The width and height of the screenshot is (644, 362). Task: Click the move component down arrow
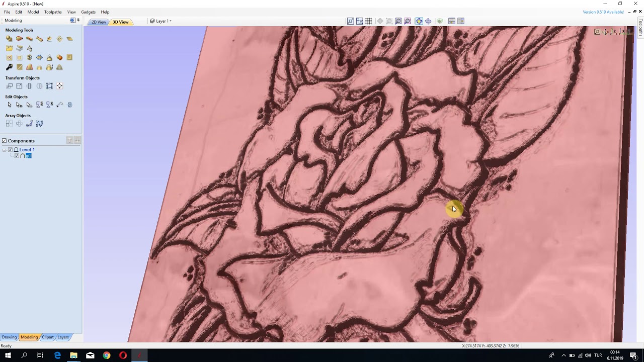pyautogui.click(x=77, y=140)
